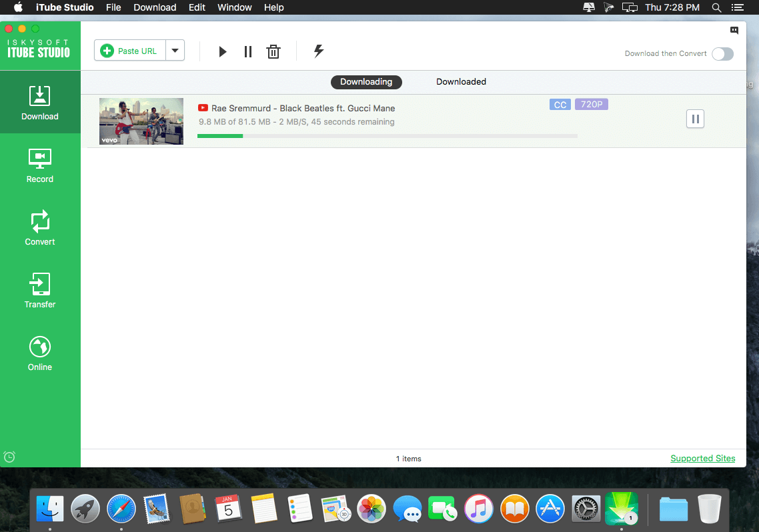Open App Store from the dock
The width and height of the screenshot is (759, 532).
click(550, 509)
